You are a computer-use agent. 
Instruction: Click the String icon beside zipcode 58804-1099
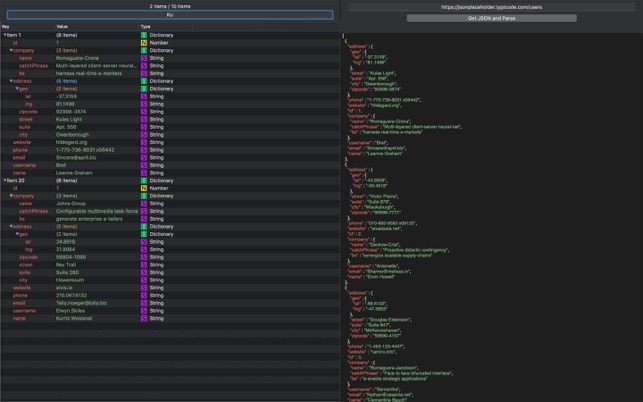pyautogui.click(x=144, y=257)
